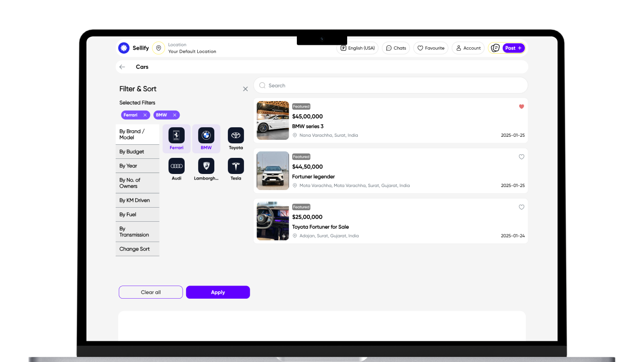
Task: Click into the Search field
Action: click(x=391, y=85)
